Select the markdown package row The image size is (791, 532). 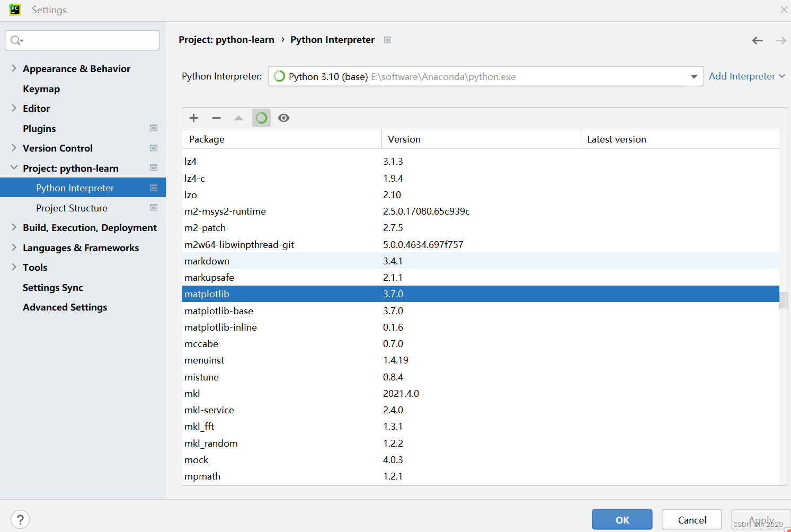[481, 261]
